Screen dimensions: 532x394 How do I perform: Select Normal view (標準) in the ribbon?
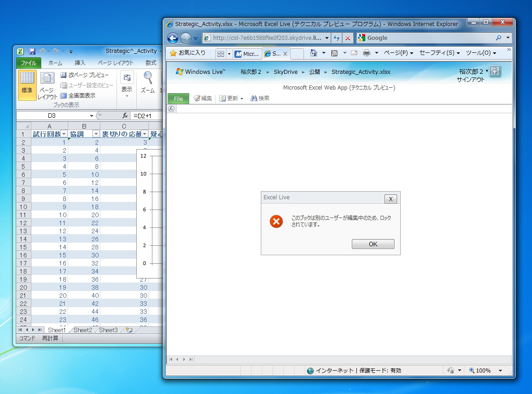coord(27,85)
